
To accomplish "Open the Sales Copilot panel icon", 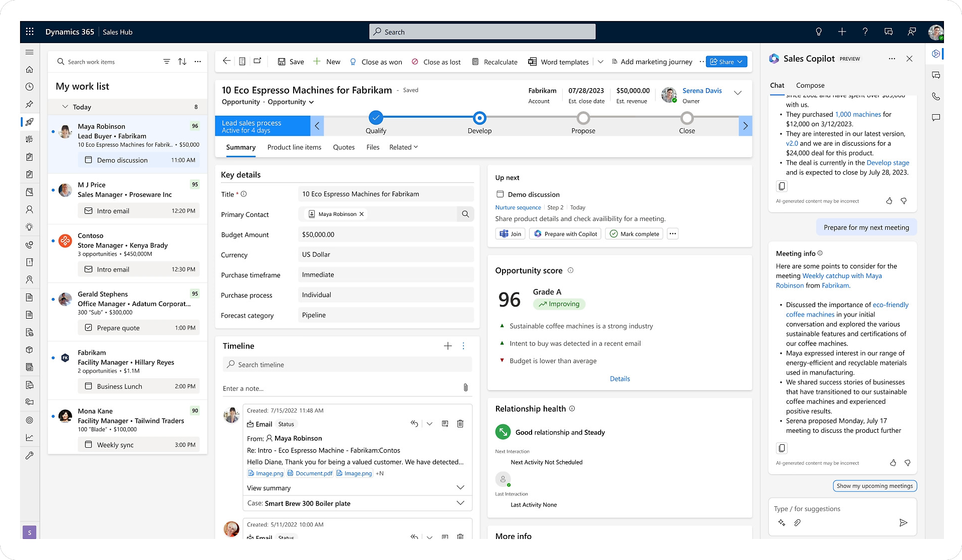I will pyautogui.click(x=935, y=53).
